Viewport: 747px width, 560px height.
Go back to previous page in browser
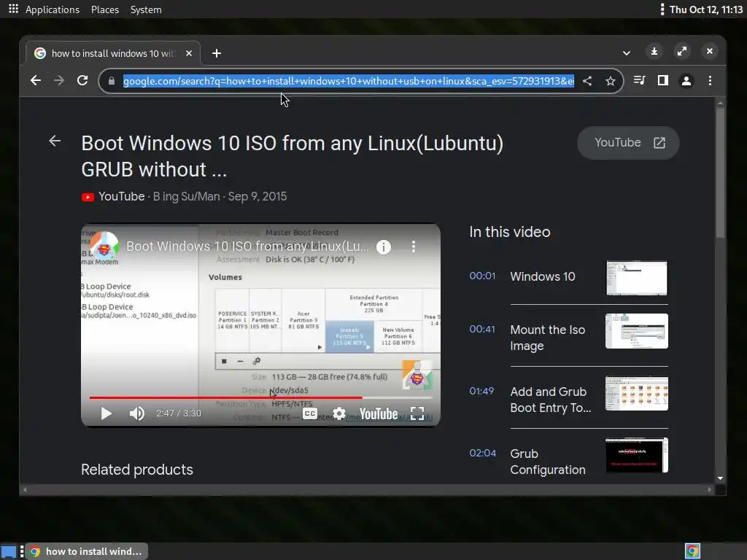point(36,80)
